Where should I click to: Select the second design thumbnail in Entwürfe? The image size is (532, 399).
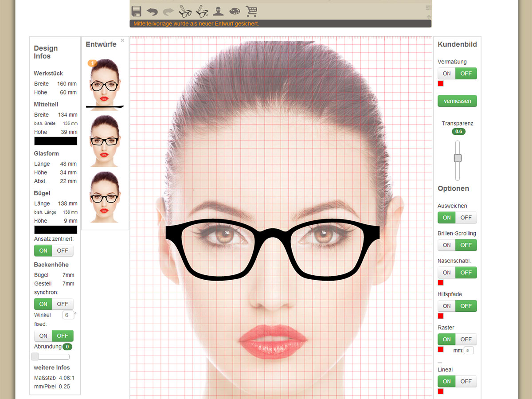click(105, 141)
